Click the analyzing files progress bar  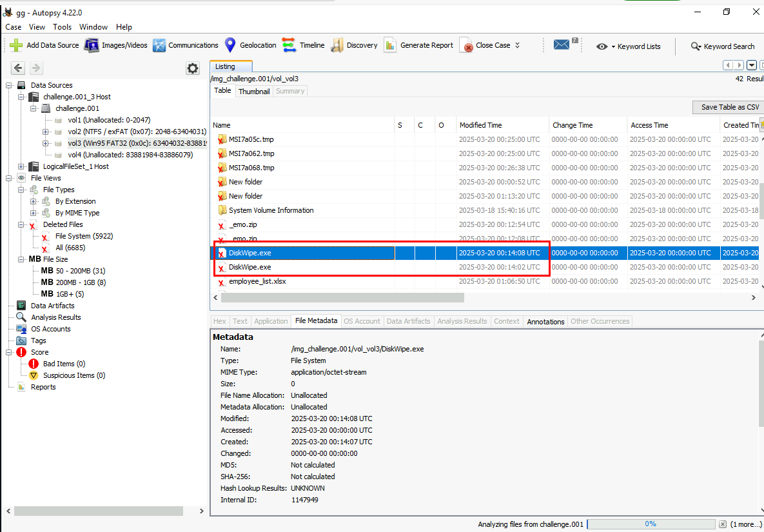(x=651, y=524)
